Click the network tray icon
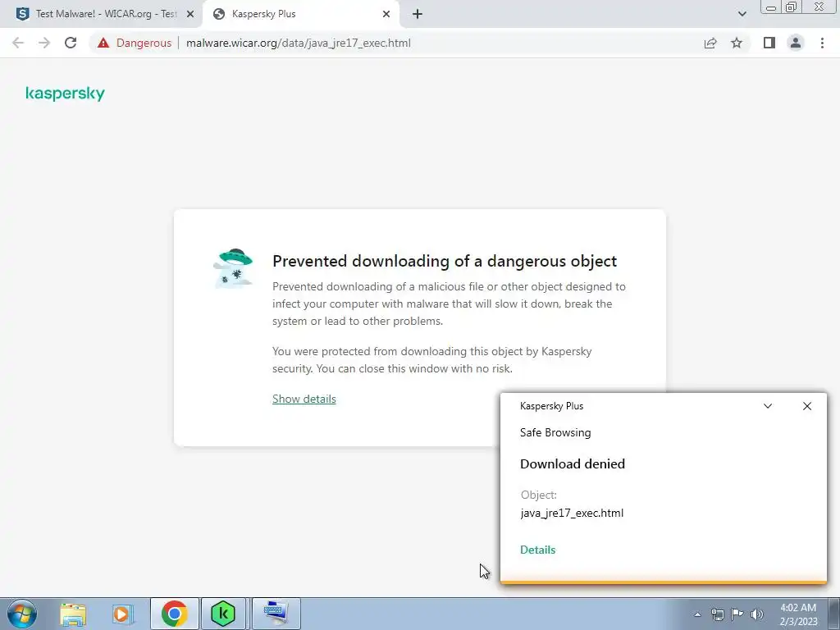 click(717, 614)
